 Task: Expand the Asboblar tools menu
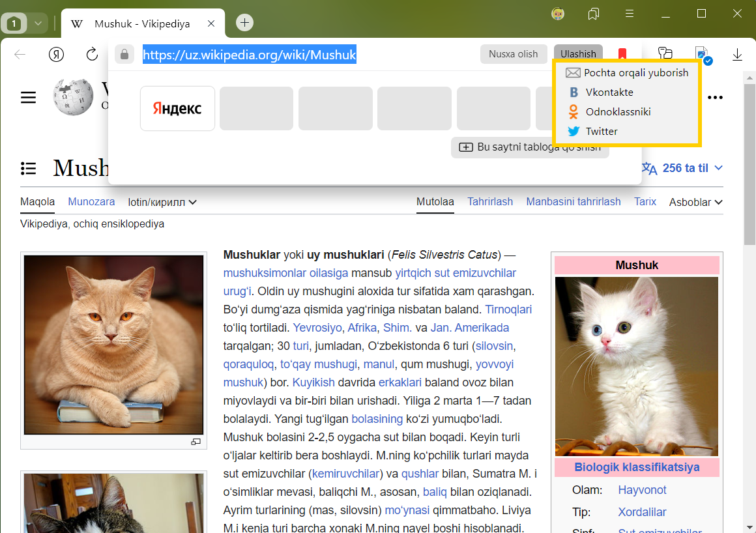click(x=695, y=202)
